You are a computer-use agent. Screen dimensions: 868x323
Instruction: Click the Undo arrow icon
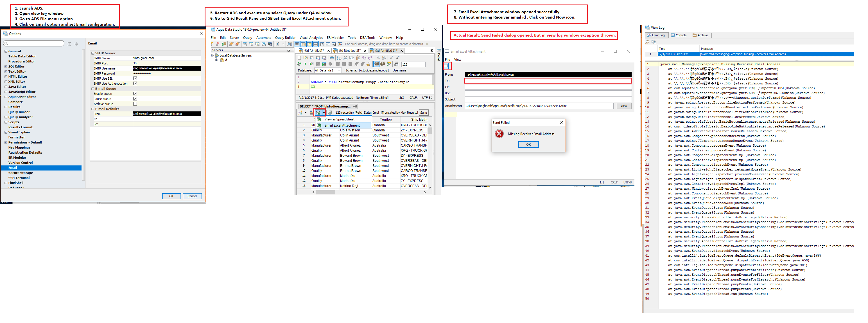click(x=364, y=58)
